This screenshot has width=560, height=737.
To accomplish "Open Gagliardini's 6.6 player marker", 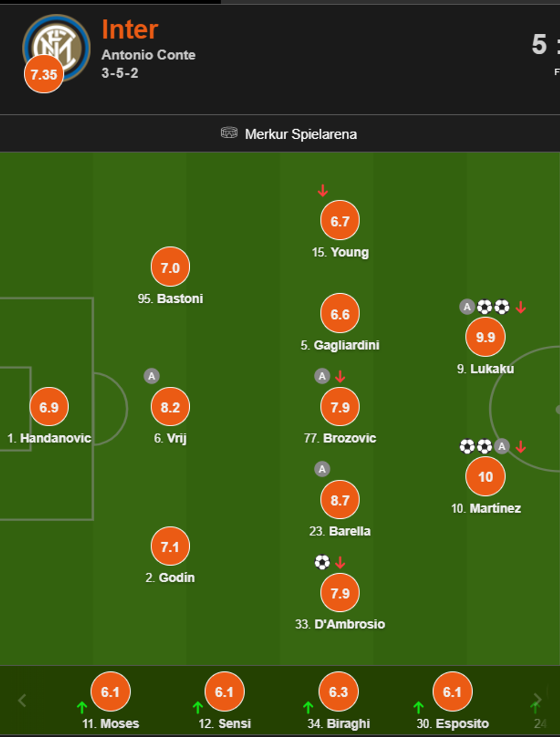I will [340, 314].
